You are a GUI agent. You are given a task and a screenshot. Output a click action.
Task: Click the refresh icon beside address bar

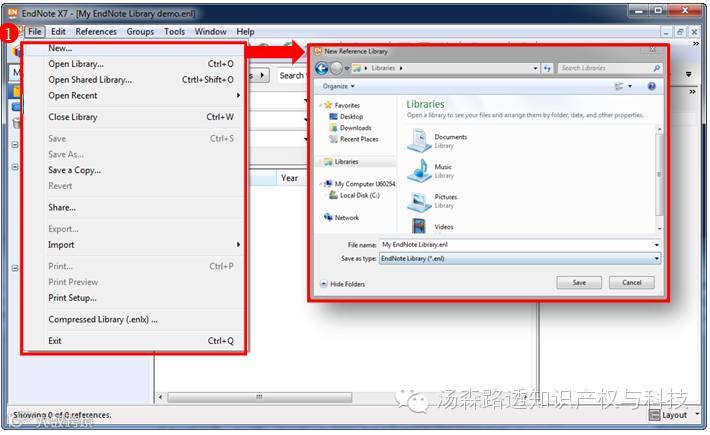click(x=547, y=68)
